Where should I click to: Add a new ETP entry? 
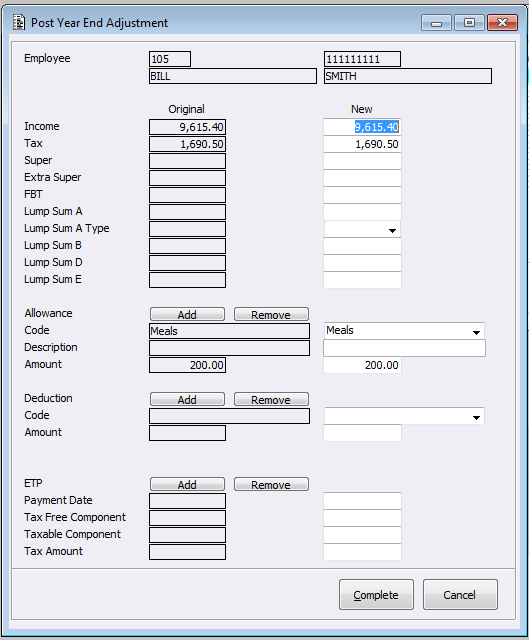(x=187, y=484)
